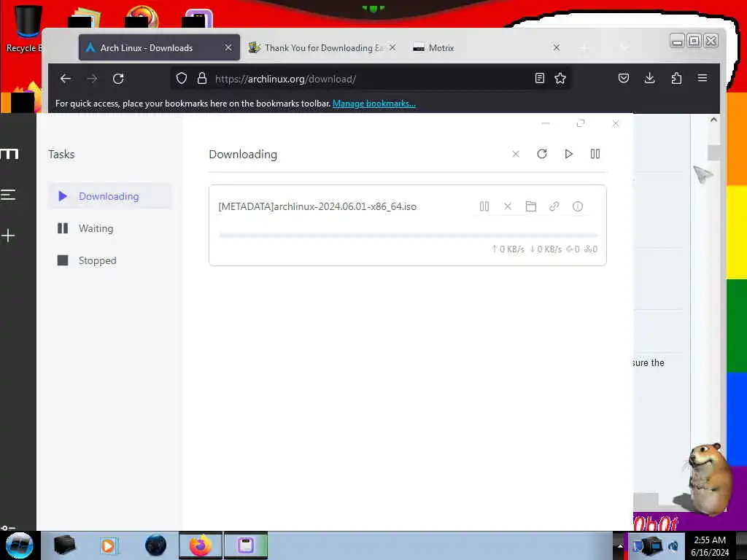This screenshot has width=747, height=560.
Task: Close the Arch Linux - Downloads tab
Action: pos(228,47)
